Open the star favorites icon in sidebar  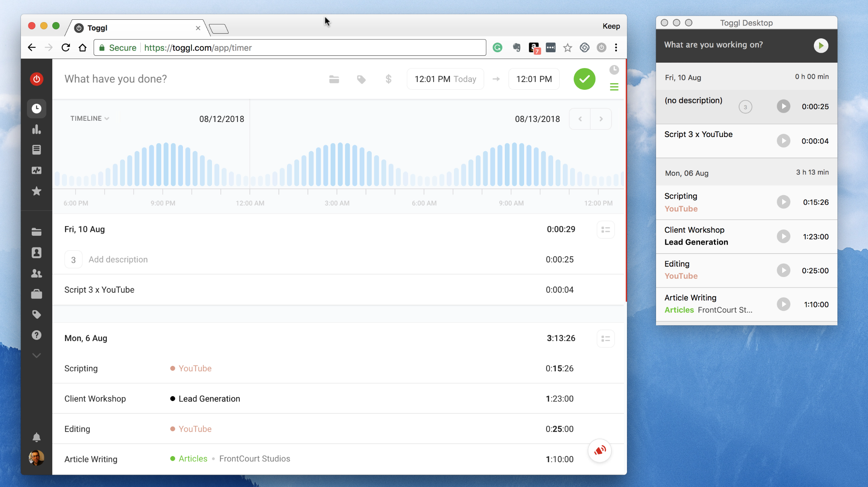tap(37, 191)
